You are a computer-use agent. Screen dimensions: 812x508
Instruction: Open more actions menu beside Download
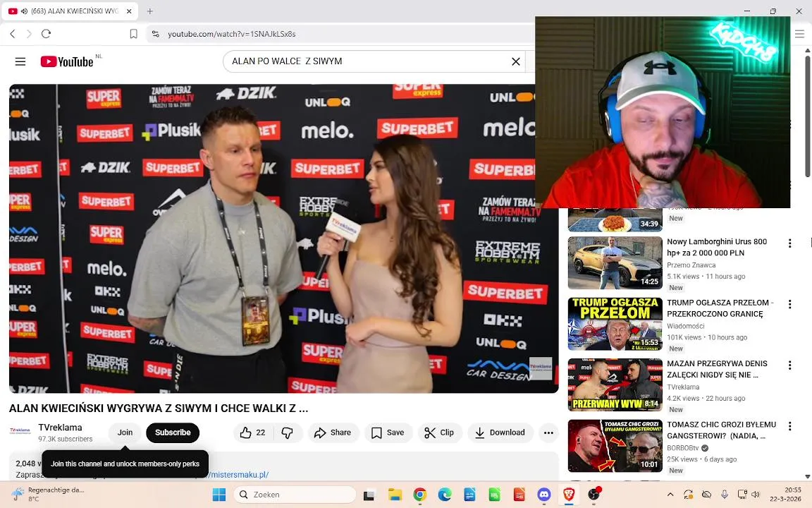(x=548, y=433)
